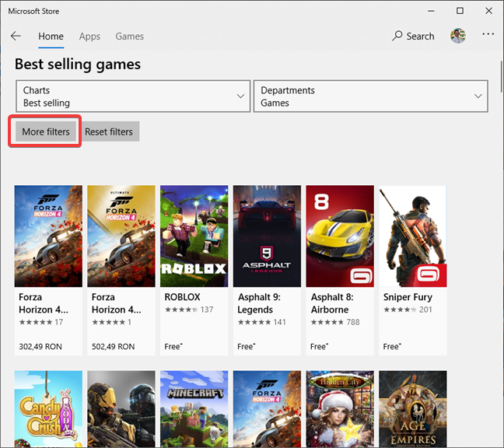Click the Free price under ROBLOX

173,346
